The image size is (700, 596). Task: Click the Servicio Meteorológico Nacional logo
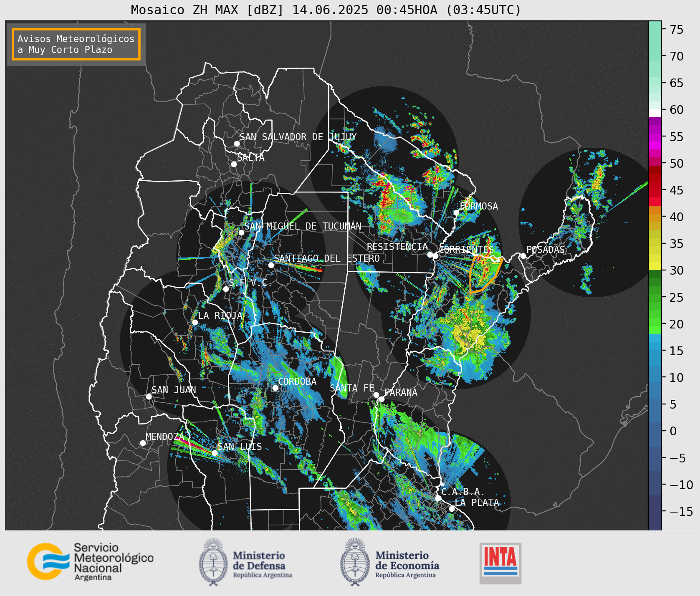[x=91, y=561]
